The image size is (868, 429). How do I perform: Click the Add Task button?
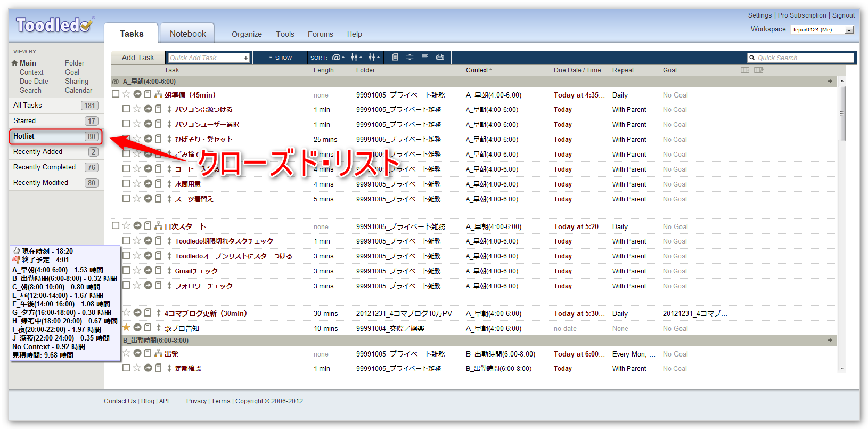tap(138, 58)
